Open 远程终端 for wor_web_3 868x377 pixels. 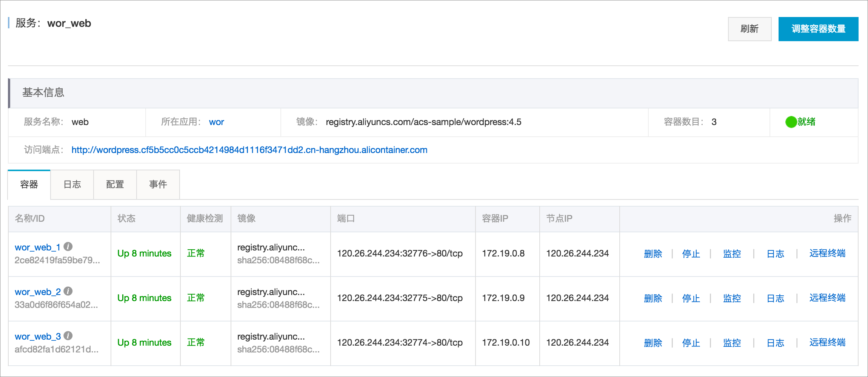[827, 343]
